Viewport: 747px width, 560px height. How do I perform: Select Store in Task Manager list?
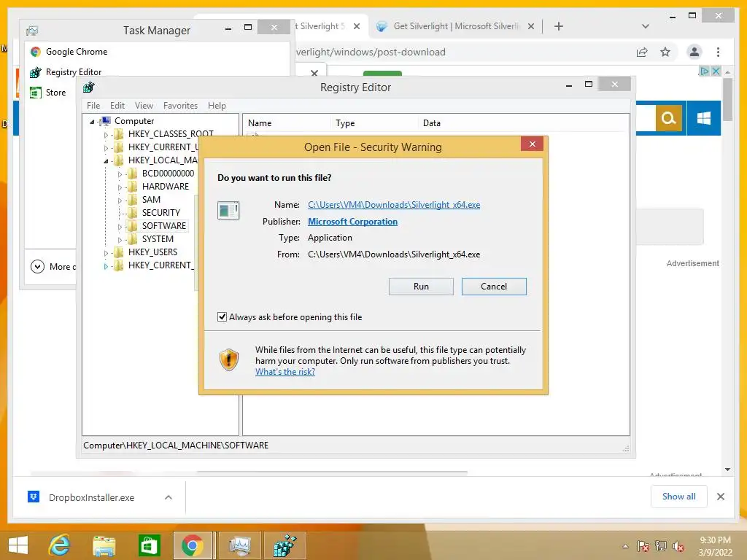tap(55, 93)
